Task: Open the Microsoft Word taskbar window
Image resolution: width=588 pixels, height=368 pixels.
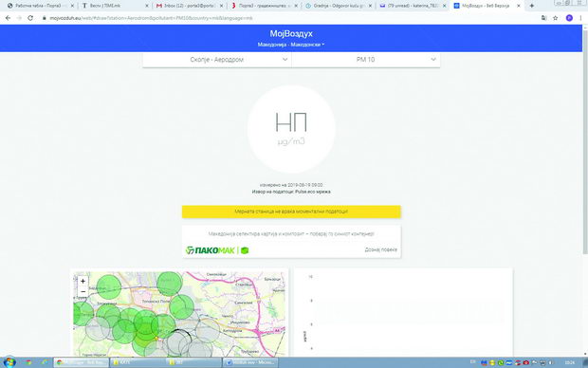Action: (251, 362)
